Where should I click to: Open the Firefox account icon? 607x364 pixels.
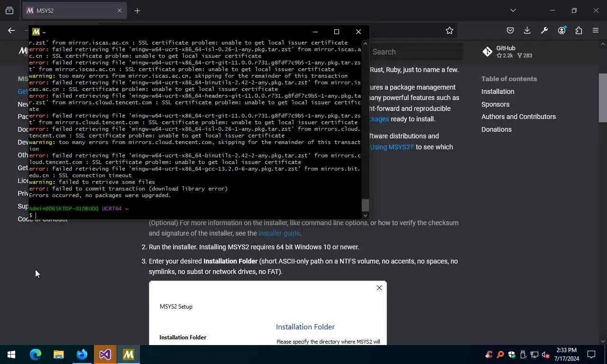561,30
